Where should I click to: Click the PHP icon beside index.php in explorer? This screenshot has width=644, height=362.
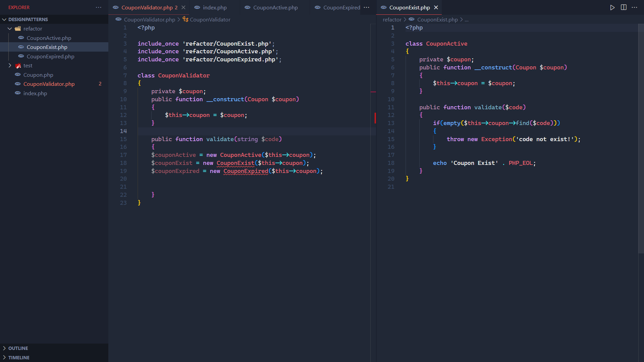pyautogui.click(x=18, y=93)
